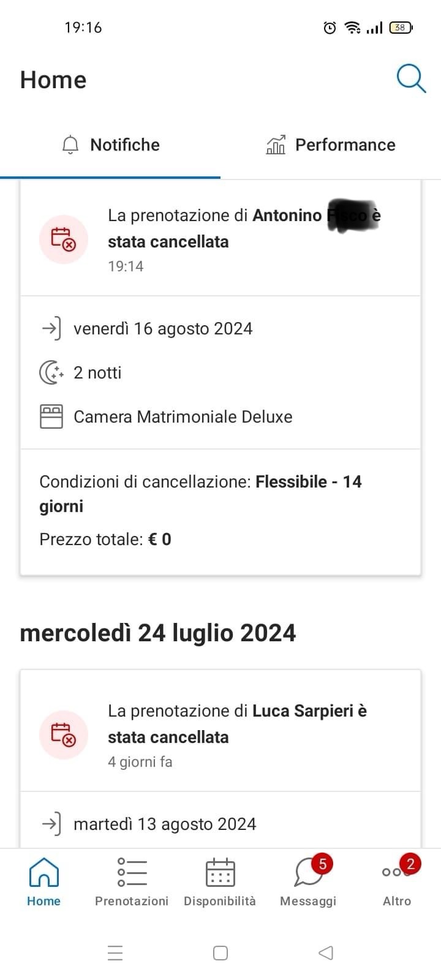Tap check-in arrow icon beside 13 agosto
Image resolution: width=441 pixels, height=980 pixels.
(51, 824)
